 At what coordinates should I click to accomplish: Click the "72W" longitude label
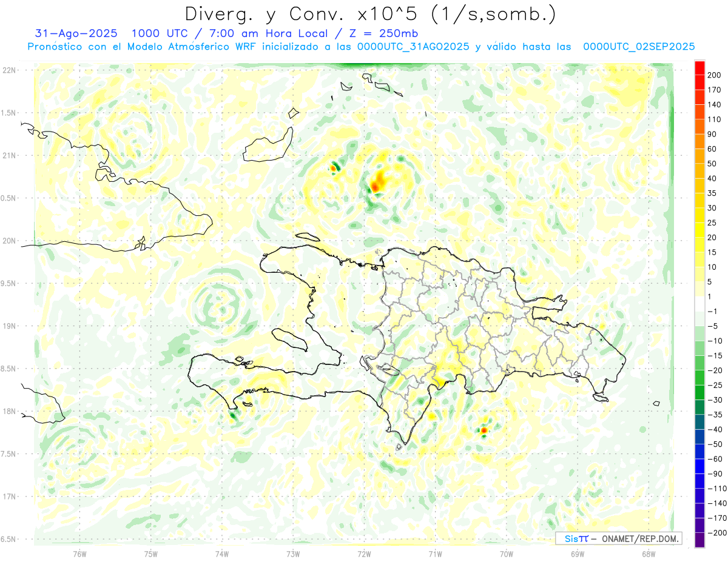coord(364,554)
